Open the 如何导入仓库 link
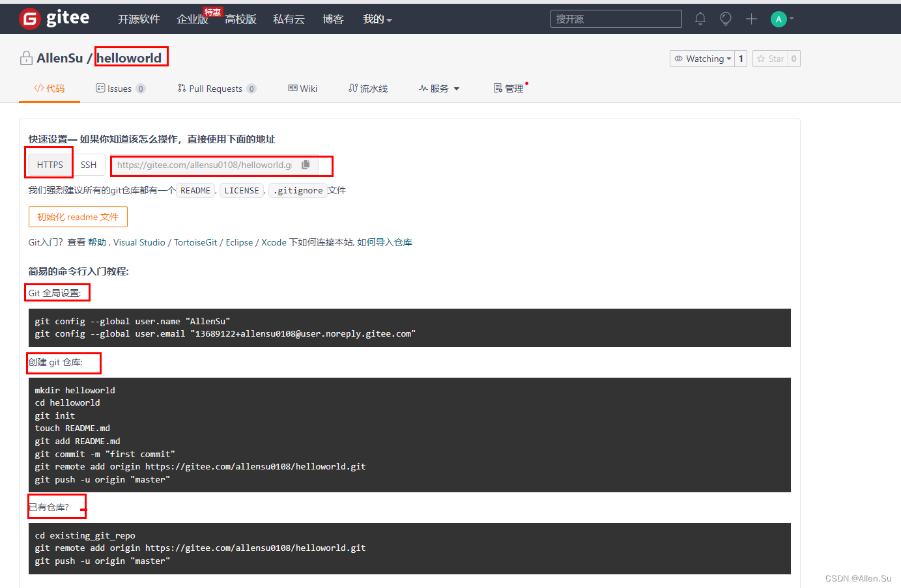The height and width of the screenshot is (588, 901). click(x=384, y=242)
